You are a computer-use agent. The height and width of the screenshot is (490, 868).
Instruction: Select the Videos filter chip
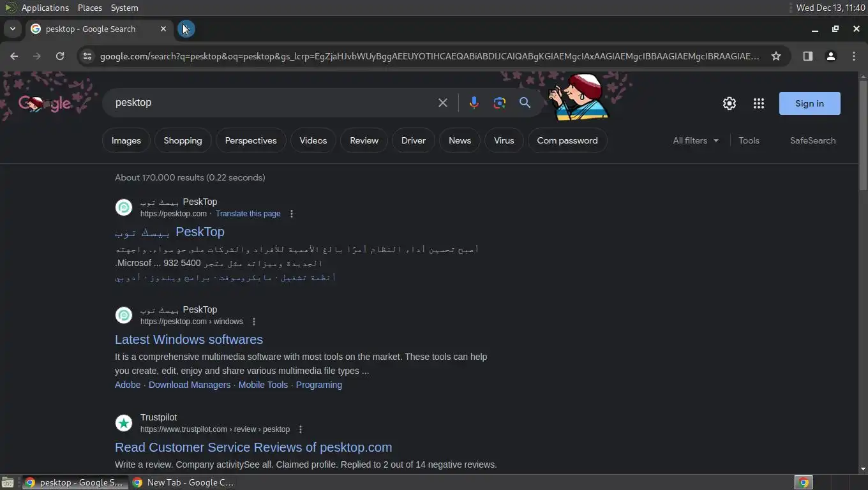point(313,140)
